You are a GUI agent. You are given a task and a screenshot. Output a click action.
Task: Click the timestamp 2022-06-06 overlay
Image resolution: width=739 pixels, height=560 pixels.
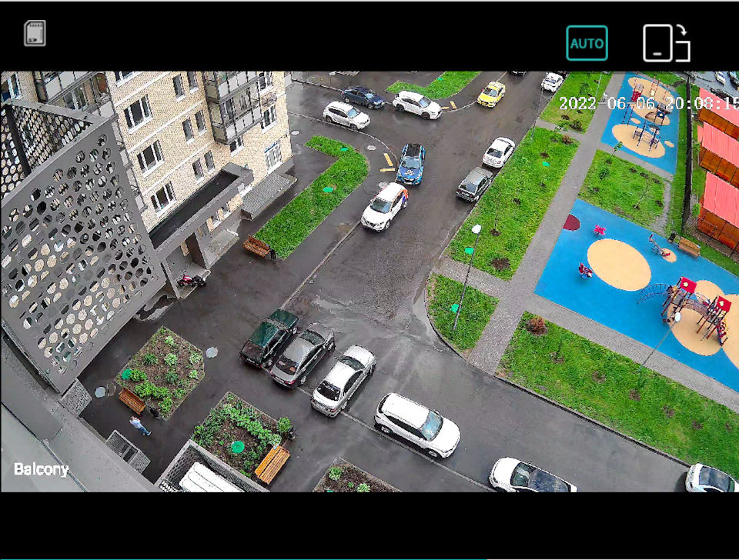pyautogui.click(x=648, y=103)
